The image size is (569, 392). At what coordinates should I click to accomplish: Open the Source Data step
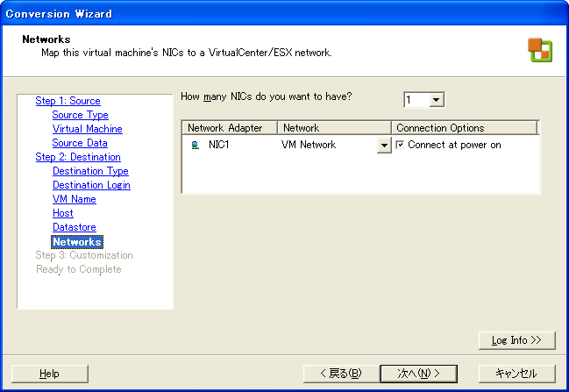[x=80, y=143]
